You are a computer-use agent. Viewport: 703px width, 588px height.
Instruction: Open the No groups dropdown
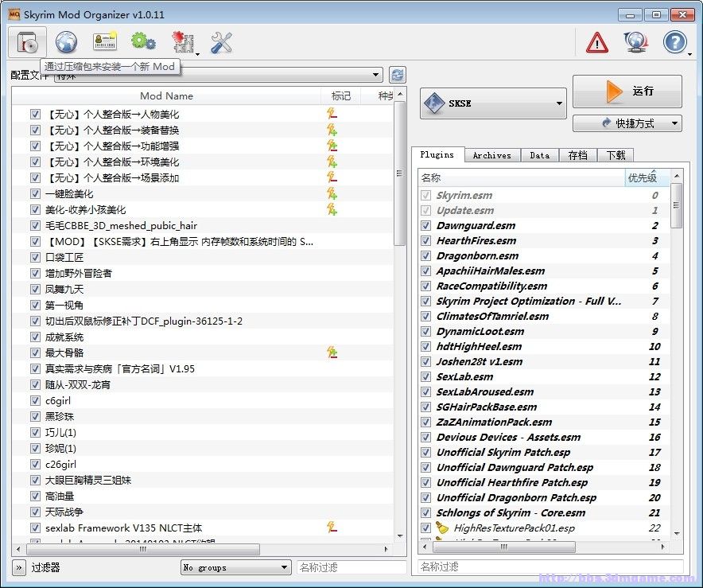(236, 567)
